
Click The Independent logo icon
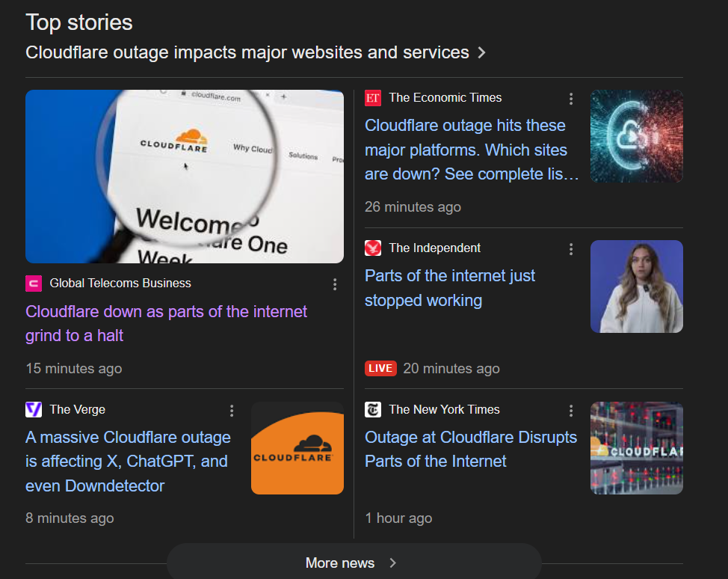point(373,248)
